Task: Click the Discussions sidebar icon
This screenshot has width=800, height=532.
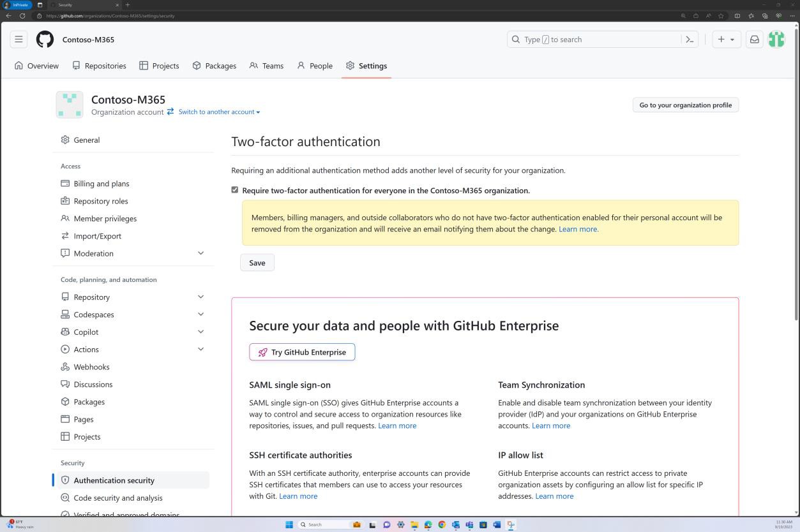Action: pos(65,384)
